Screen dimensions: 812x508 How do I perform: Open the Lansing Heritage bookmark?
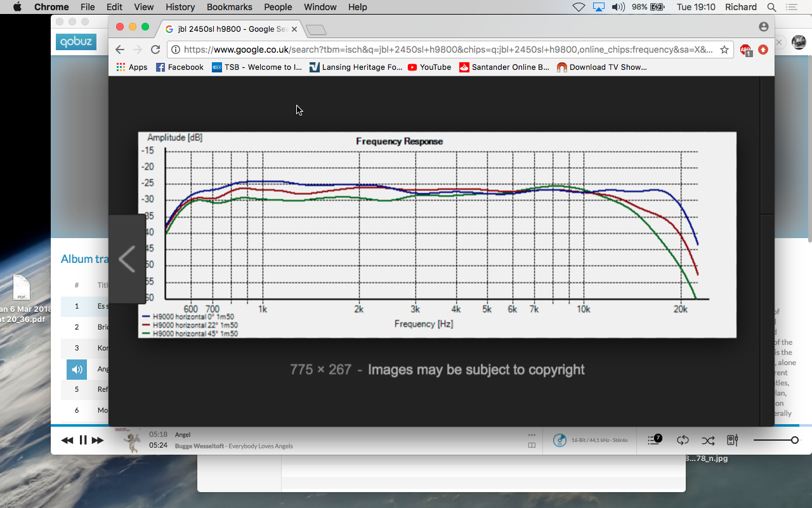tap(356, 67)
